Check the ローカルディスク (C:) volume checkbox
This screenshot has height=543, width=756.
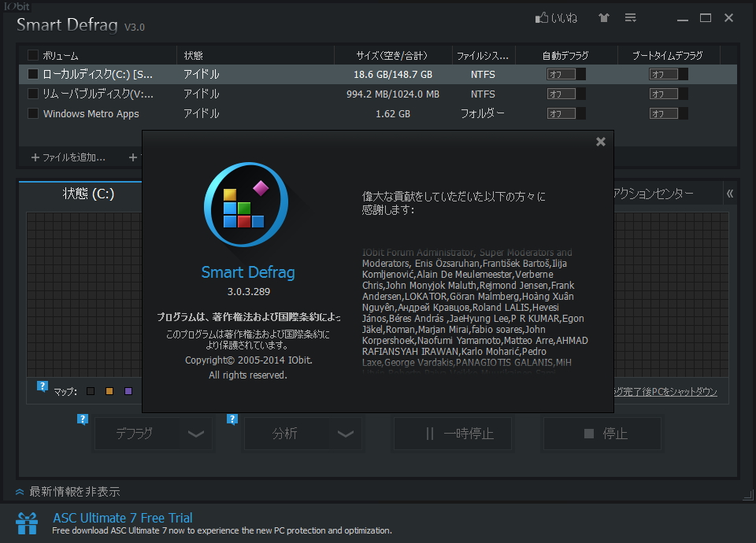(32, 73)
